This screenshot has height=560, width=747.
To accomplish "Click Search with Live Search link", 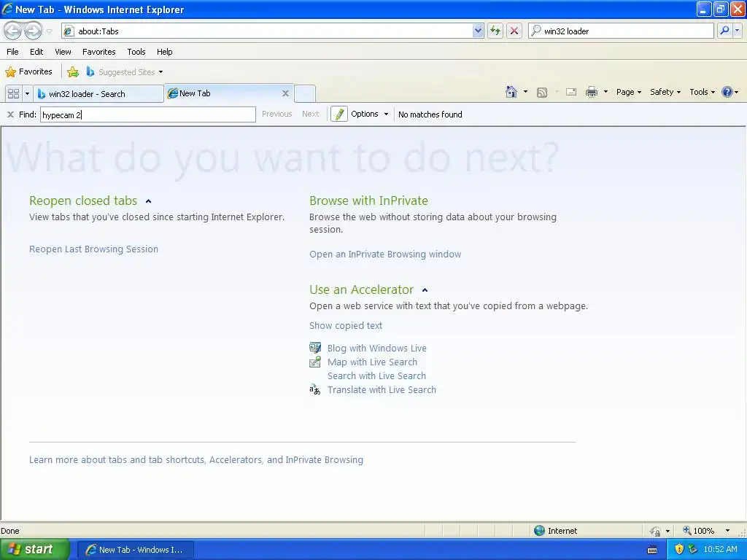I will pyautogui.click(x=376, y=376).
